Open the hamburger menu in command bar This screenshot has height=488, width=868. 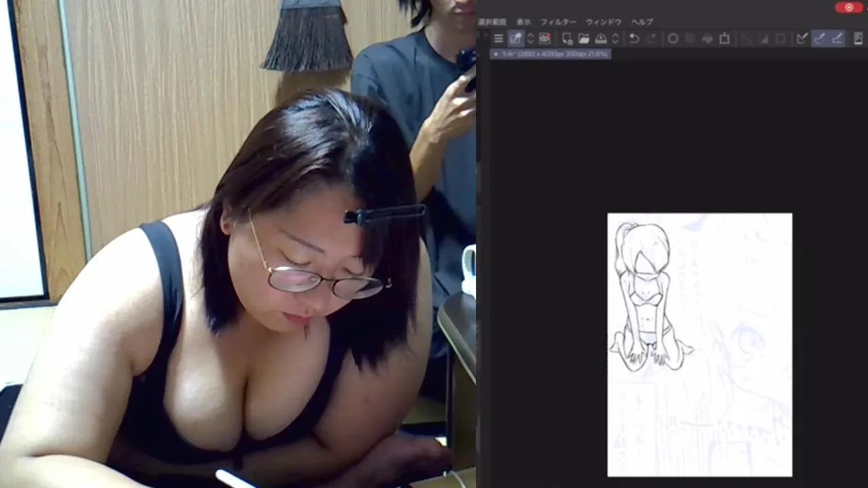point(498,39)
